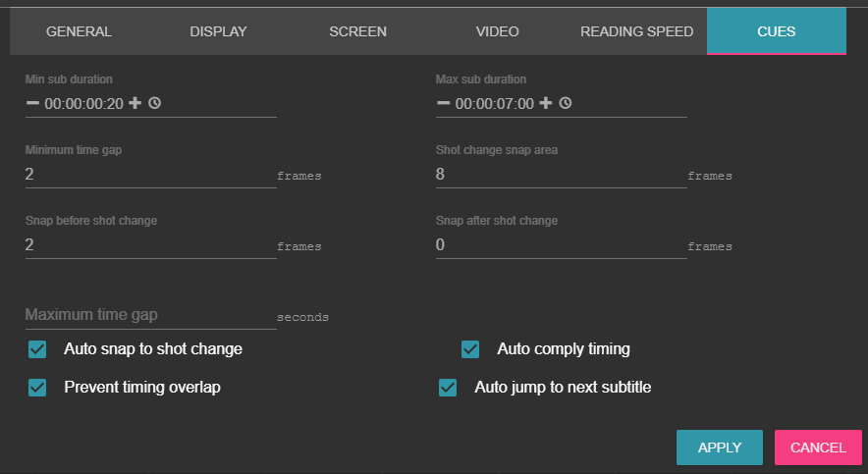The height and width of the screenshot is (474, 868).
Task: Increase Max sub duration with plus icon
Action: [x=546, y=103]
